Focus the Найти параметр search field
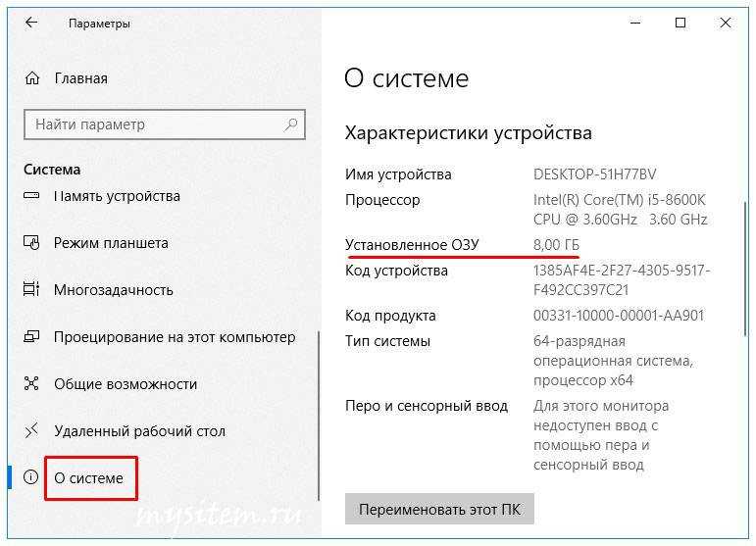This screenshot has width=756, height=546. (165, 124)
